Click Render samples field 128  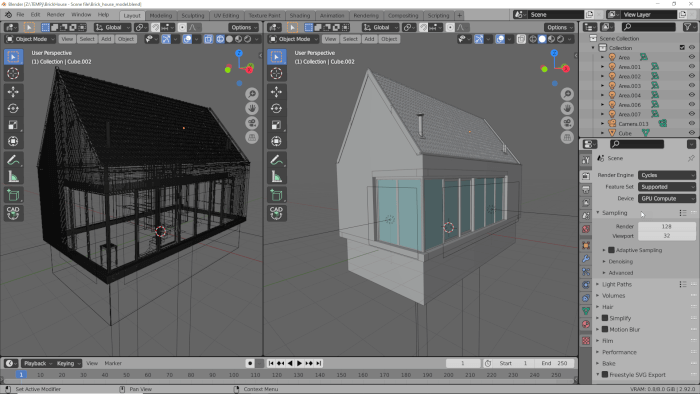667,226
